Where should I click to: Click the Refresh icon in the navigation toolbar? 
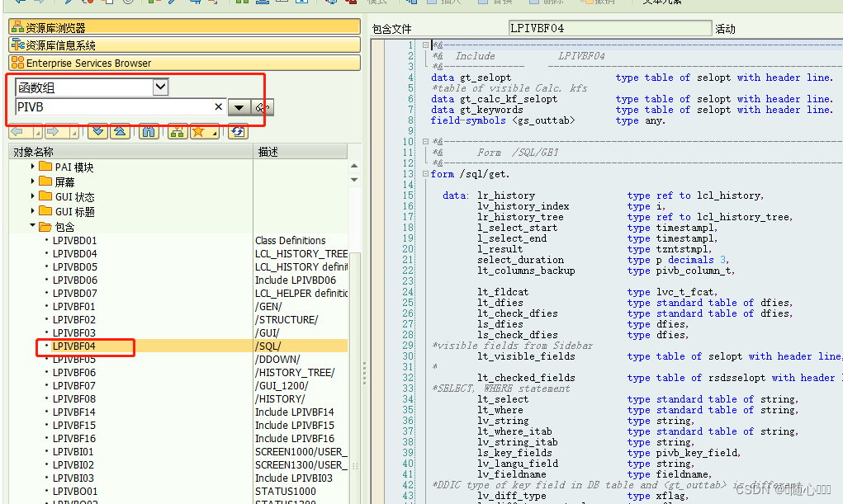pos(237,132)
